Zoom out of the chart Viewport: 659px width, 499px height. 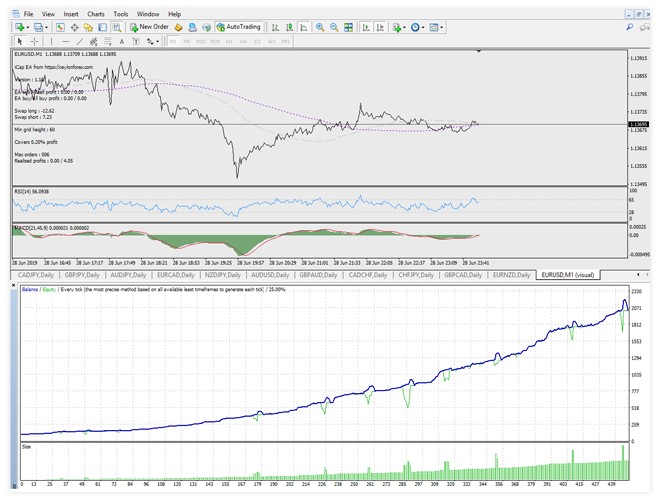[334, 27]
